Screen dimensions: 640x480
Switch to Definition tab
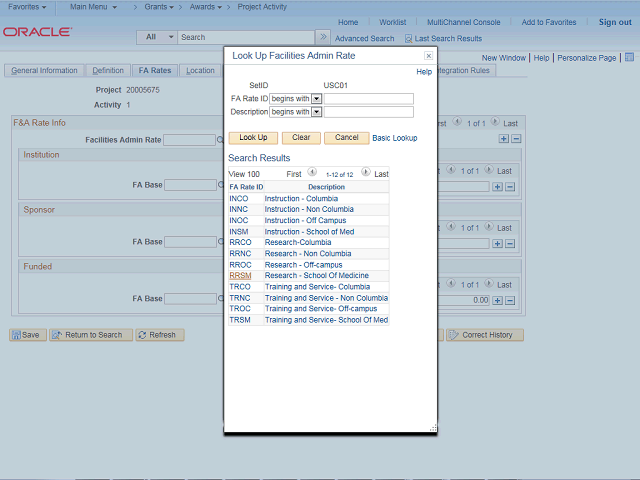coord(108,71)
